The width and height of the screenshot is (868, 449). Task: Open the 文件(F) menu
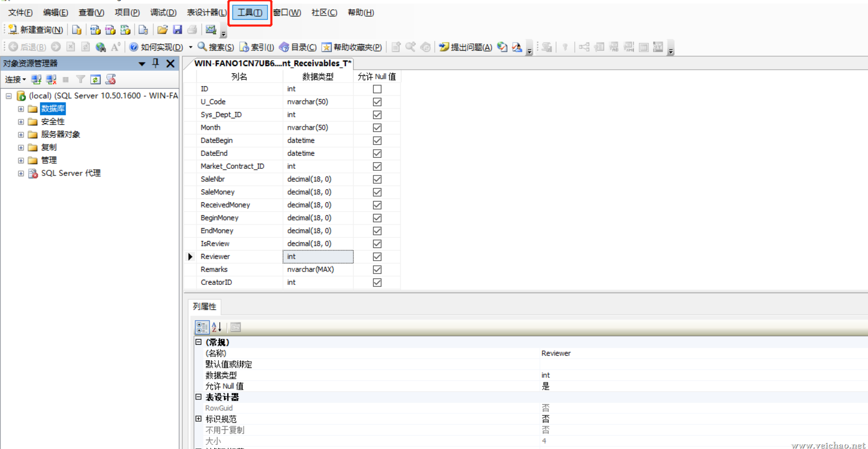coord(21,12)
